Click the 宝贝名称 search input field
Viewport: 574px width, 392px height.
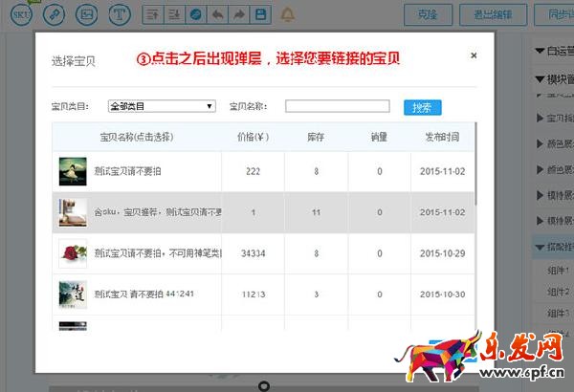[336, 106]
